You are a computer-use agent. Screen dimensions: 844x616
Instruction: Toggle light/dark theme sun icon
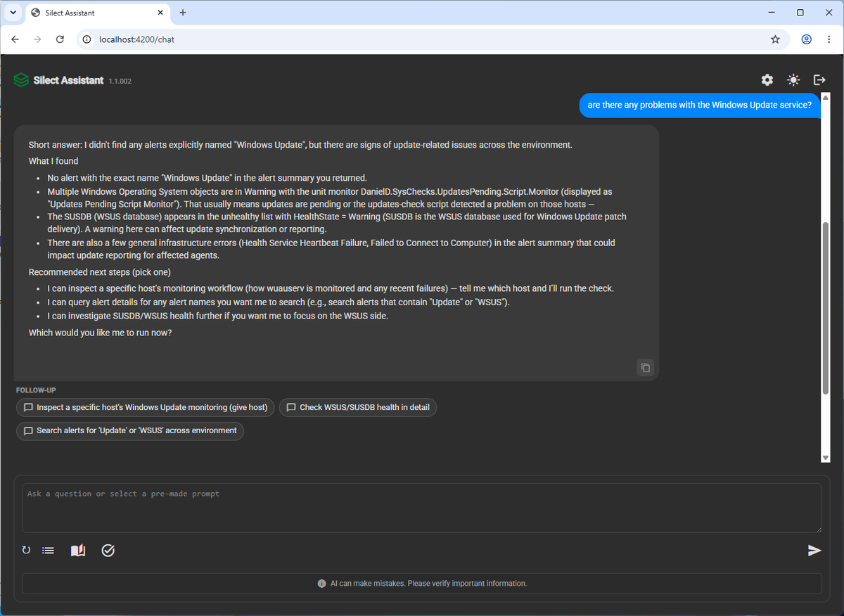pyautogui.click(x=793, y=80)
